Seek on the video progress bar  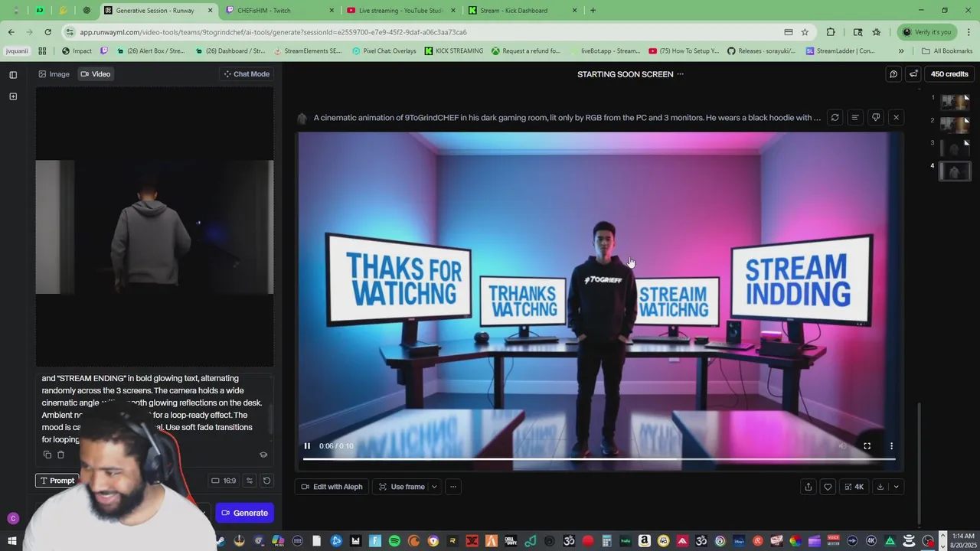coord(599,459)
